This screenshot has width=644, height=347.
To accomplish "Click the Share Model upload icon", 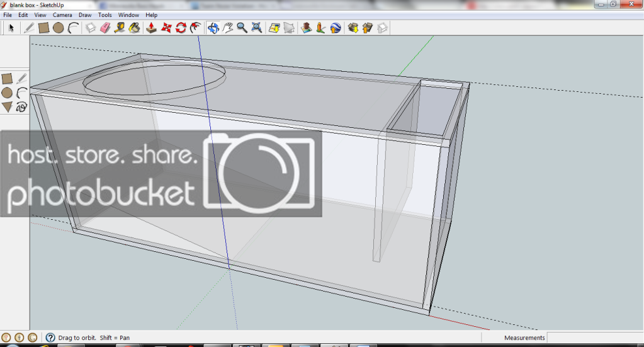I will [x=368, y=28].
